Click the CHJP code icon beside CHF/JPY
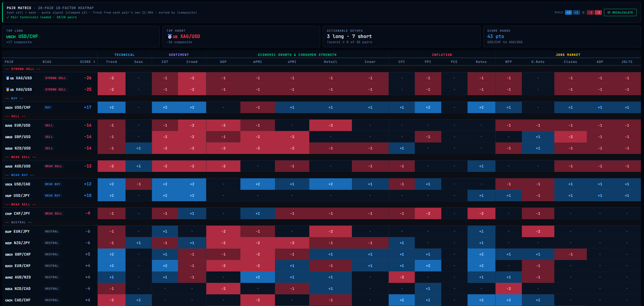Image resolution: width=644 pixels, height=306 pixels. tap(8, 214)
